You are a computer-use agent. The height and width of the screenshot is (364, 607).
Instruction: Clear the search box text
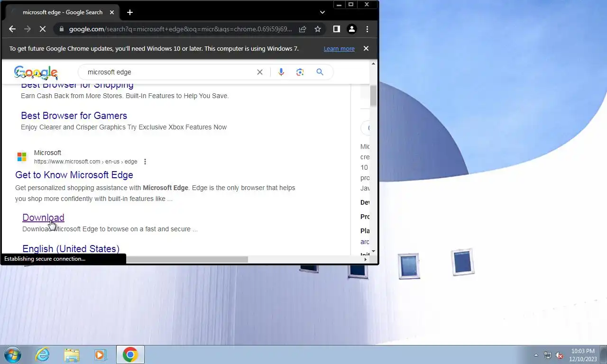[260, 72]
